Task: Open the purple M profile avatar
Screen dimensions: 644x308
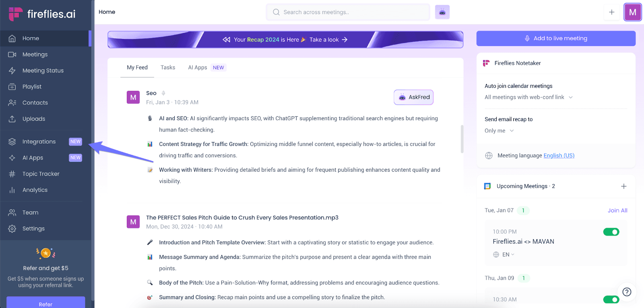Action: click(x=632, y=12)
